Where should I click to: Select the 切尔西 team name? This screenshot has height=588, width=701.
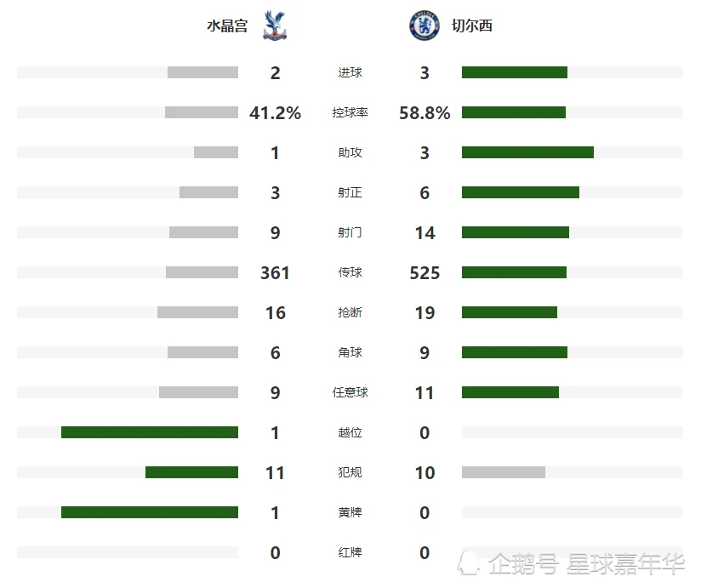tap(472, 26)
